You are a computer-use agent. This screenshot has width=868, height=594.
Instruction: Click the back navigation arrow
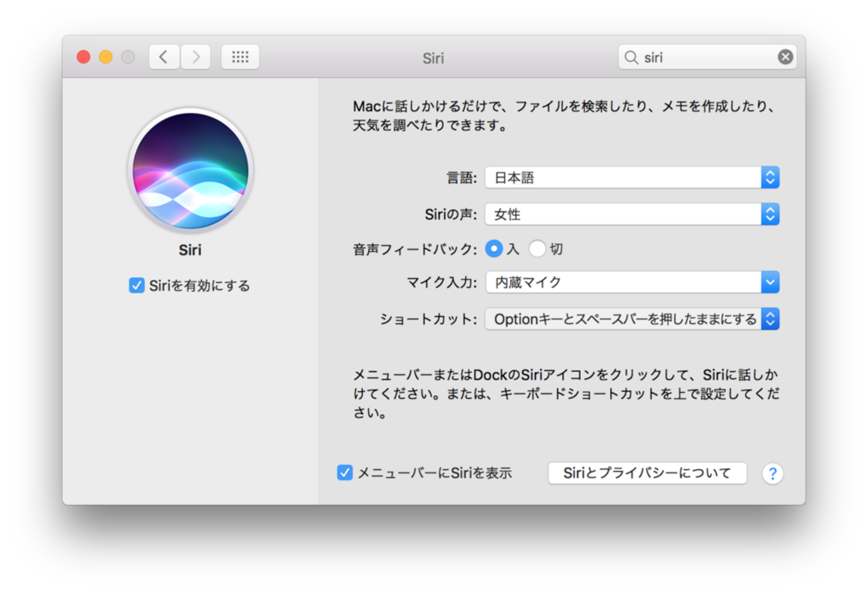164,57
